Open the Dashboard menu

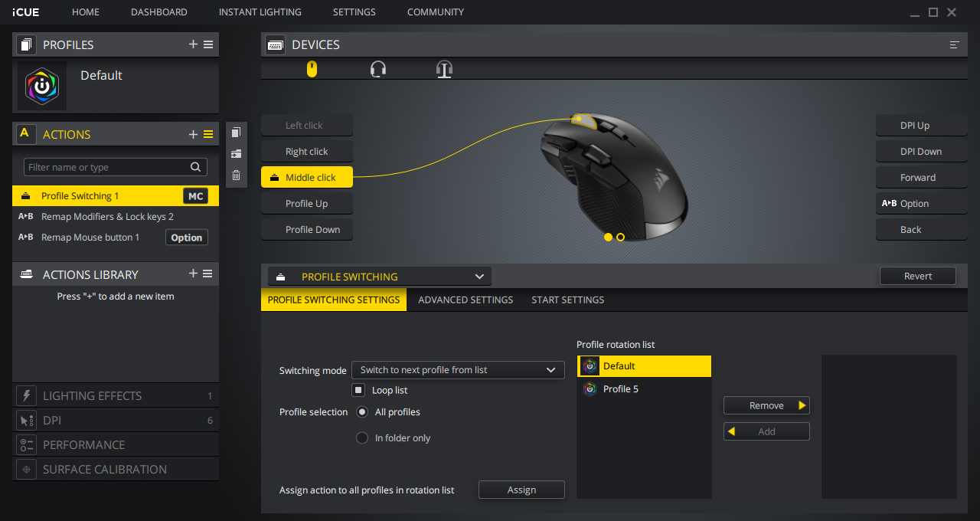click(x=159, y=12)
